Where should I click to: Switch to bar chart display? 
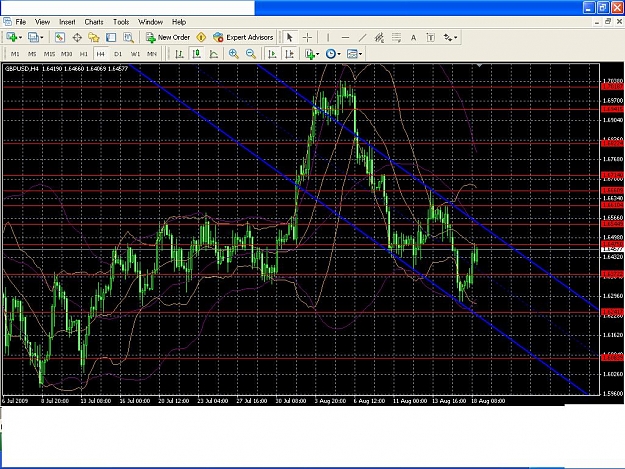pyautogui.click(x=179, y=54)
